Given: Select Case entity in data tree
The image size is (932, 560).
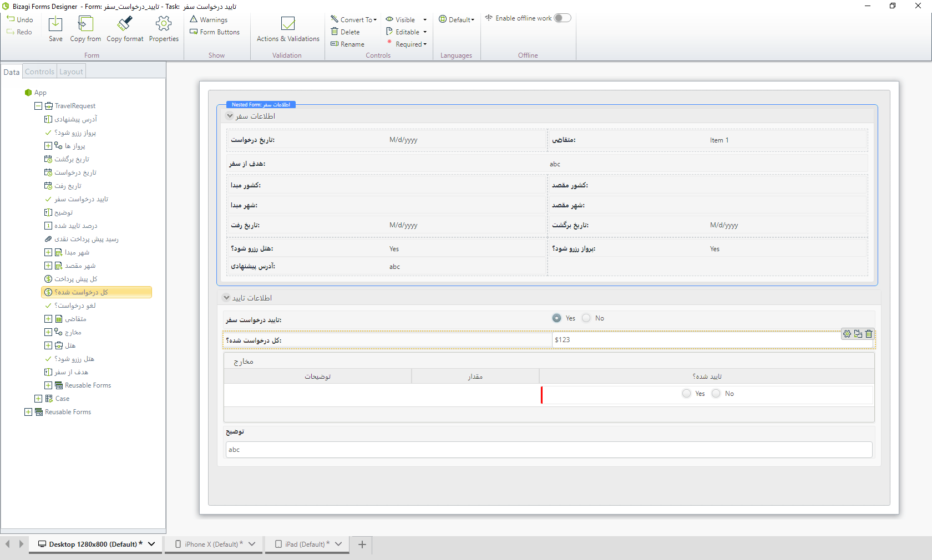Looking at the screenshot, I should [x=62, y=399].
